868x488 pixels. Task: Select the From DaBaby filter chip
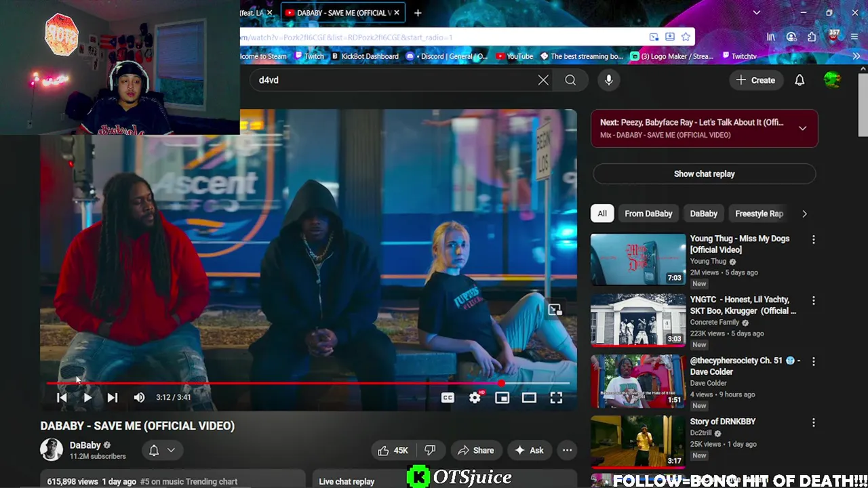coord(648,213)
